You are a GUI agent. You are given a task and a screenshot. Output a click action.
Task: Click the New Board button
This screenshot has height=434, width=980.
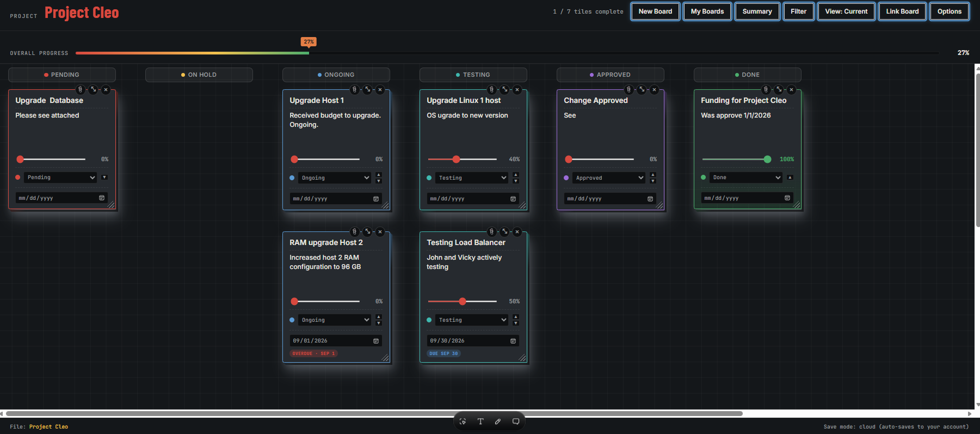click(655, 11)
